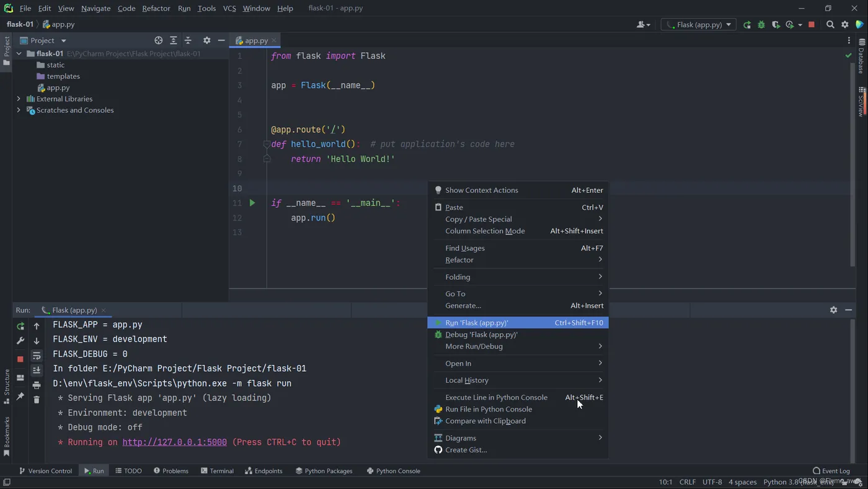This screenshot has height=489, width=868.
Task: Expand the External Libraries tree node
Action: coord(19,99)
